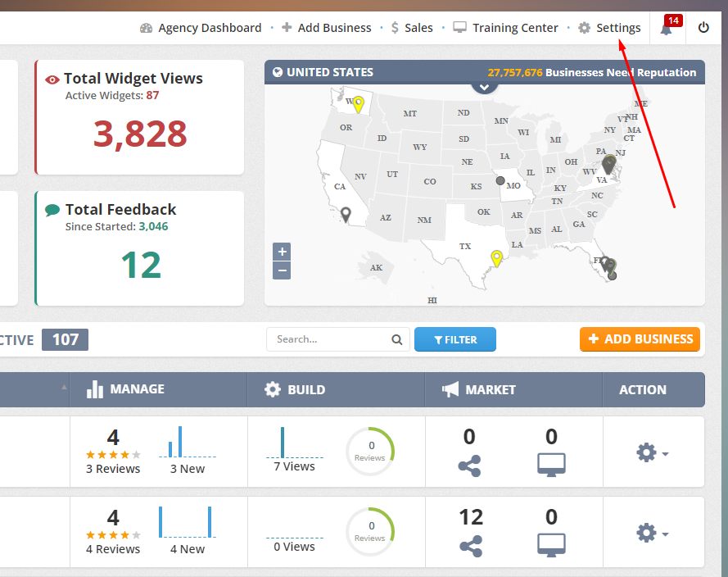This screenshot has height=577, width=728.
Task: Open the Agency Dashboard menu item
Action: 201,28
